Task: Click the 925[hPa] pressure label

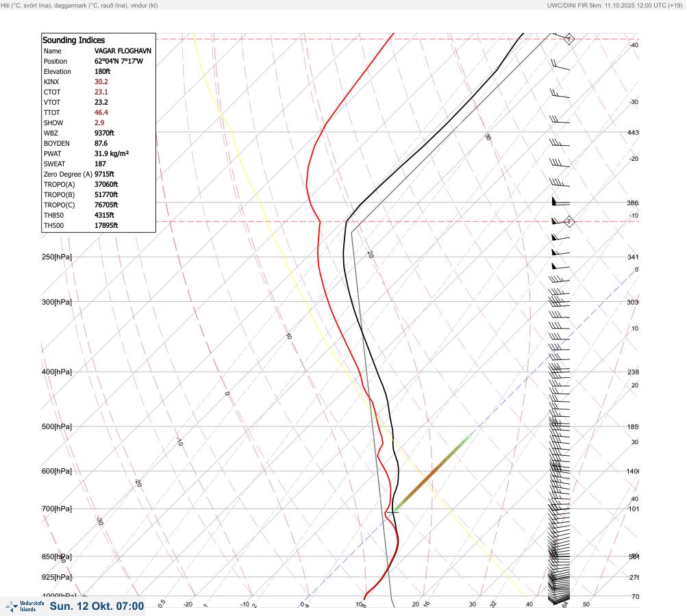Action: (x=57, y=577)
